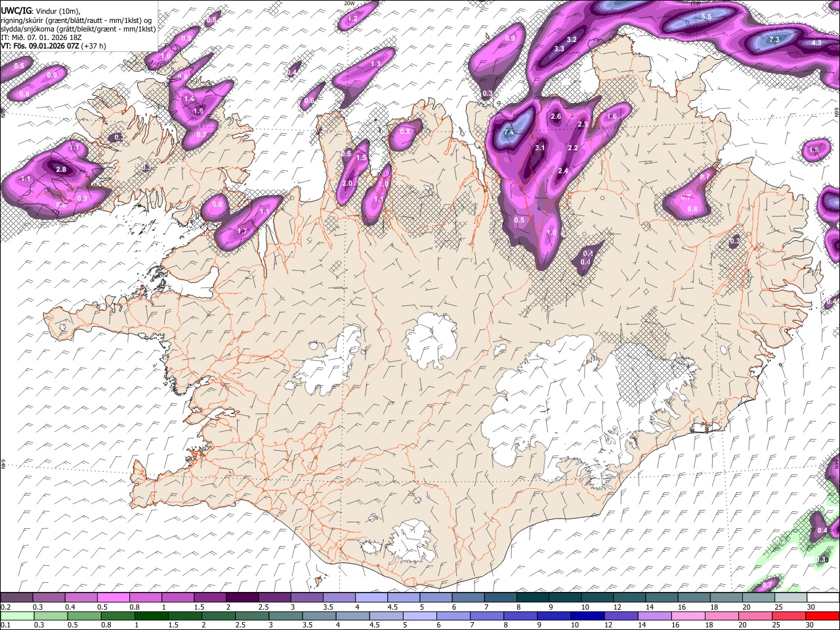
Task: Pick the bright pink 0.5 swatch in the snow scale
Action: (113, 598)
